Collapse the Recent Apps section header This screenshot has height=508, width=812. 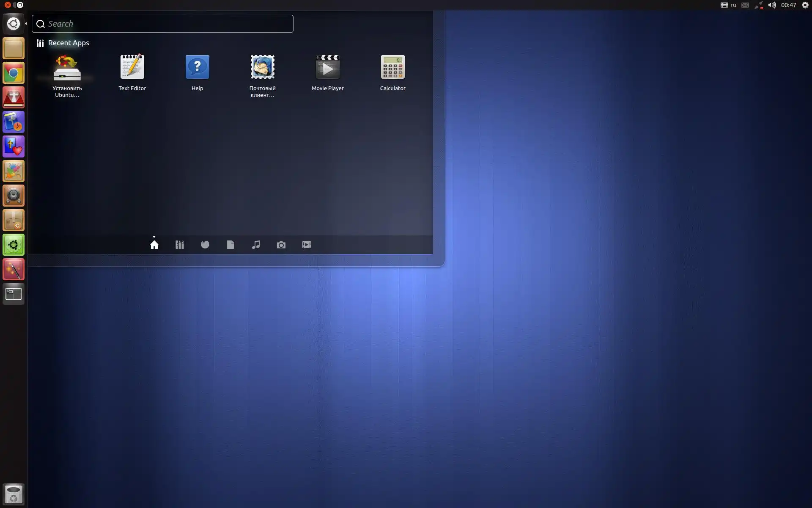(x=69, y=43)
